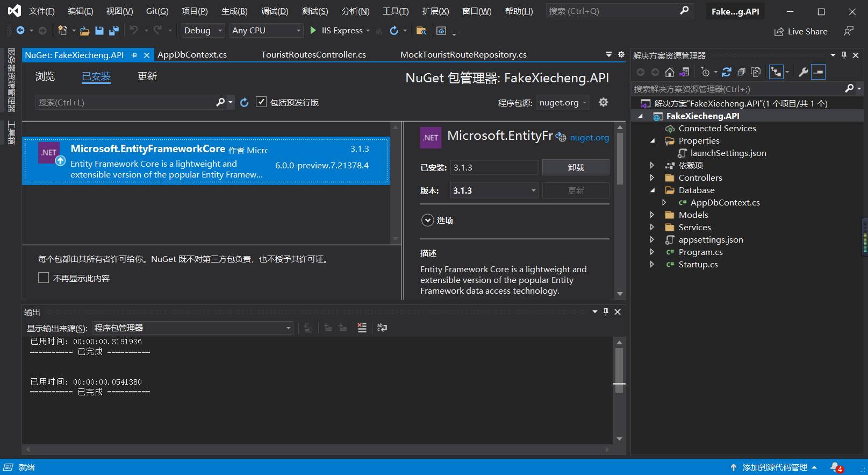Open the Debug configuration dropdown
Screen dimensions: 868x475
point(203,31)
